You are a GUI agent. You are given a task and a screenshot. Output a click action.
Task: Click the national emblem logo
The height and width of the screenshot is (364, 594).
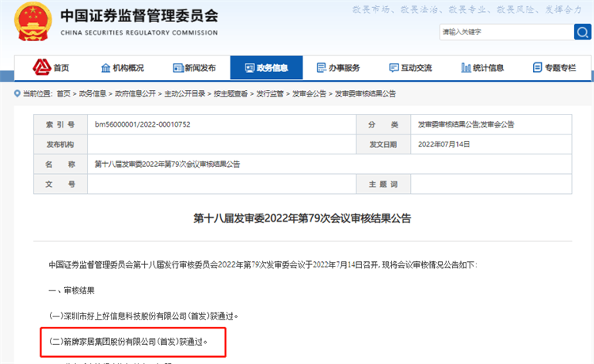click(33, 21)
